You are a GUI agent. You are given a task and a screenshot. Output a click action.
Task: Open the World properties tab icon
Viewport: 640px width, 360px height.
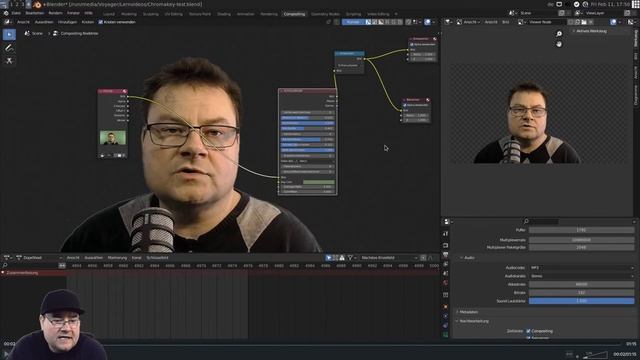[x=445, y=283]
